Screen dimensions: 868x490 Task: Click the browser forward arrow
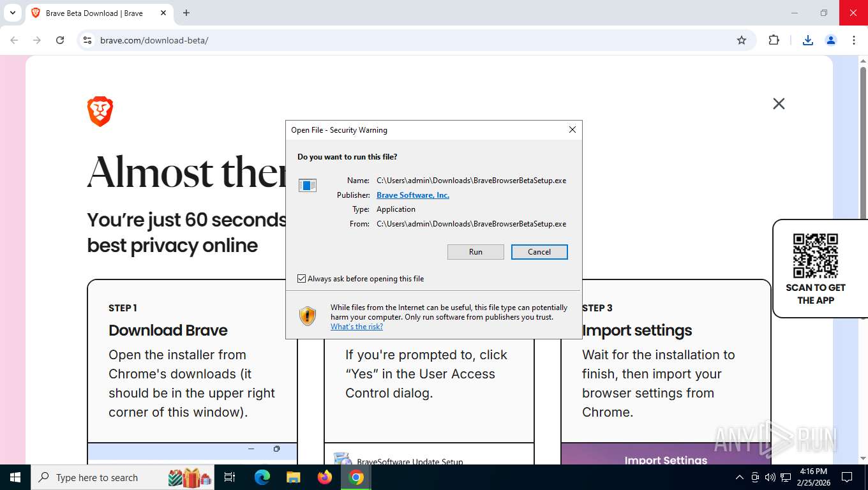click(x=37, y=40)
